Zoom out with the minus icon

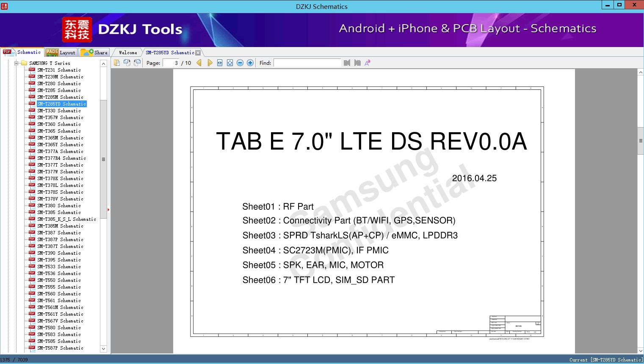[240, 63]
